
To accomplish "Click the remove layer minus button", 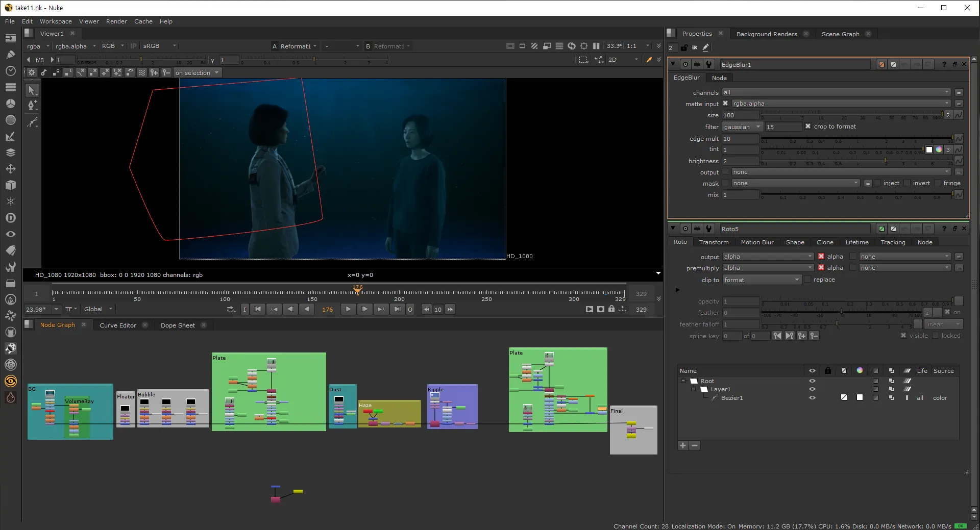I will tap(695, 445).
